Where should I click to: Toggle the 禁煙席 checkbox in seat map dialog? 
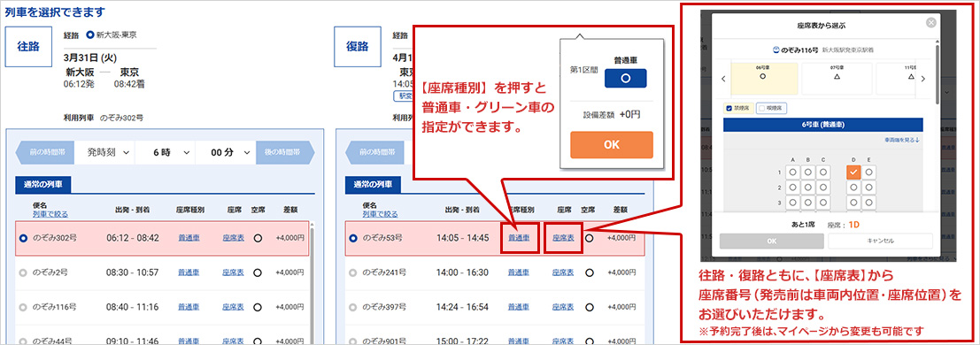729,108
